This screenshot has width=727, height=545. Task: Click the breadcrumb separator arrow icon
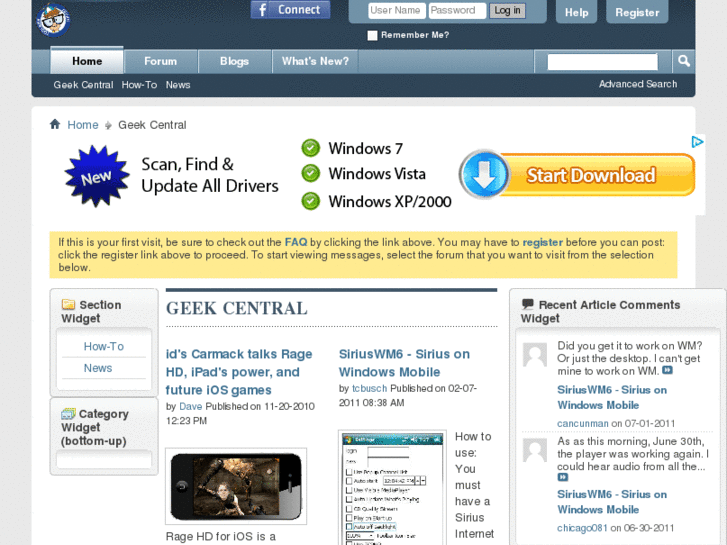[x=108, y=125]
